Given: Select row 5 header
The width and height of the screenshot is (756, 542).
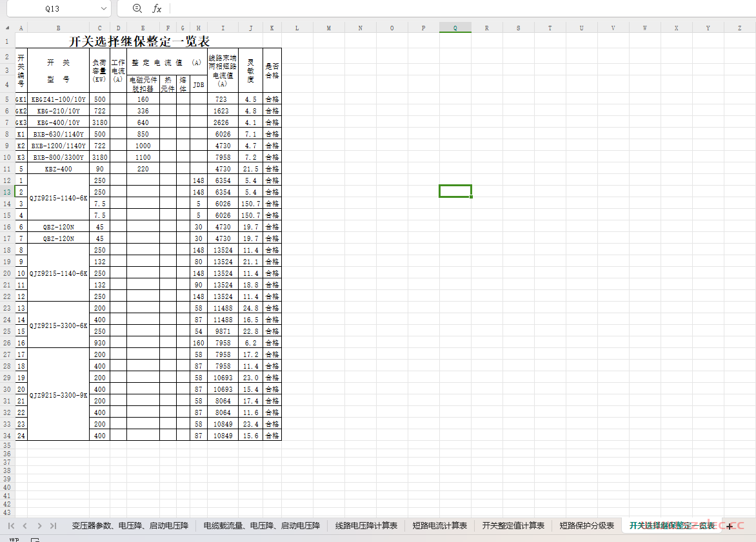Looking at the screenshot, I should click(x=7, y=99).
